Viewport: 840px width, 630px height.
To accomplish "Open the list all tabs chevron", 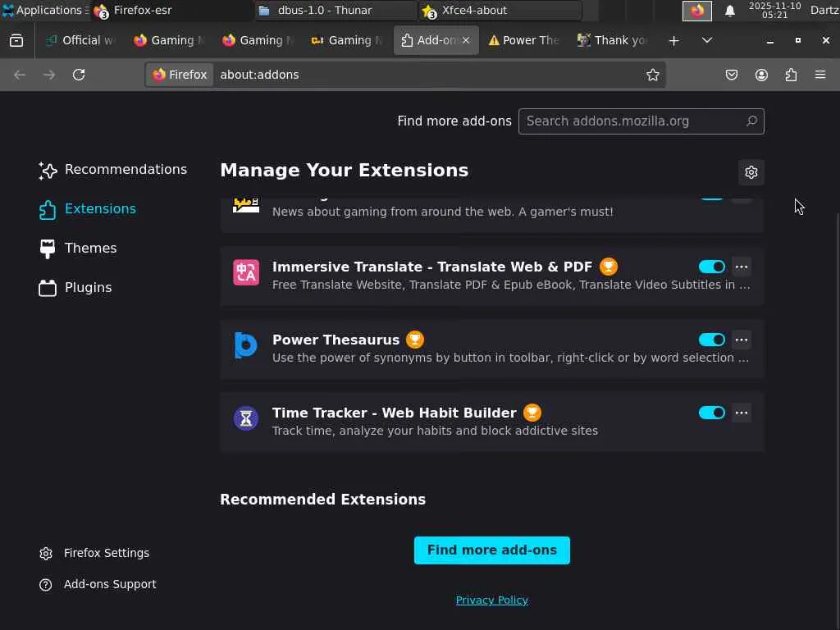I will point(707,40).
